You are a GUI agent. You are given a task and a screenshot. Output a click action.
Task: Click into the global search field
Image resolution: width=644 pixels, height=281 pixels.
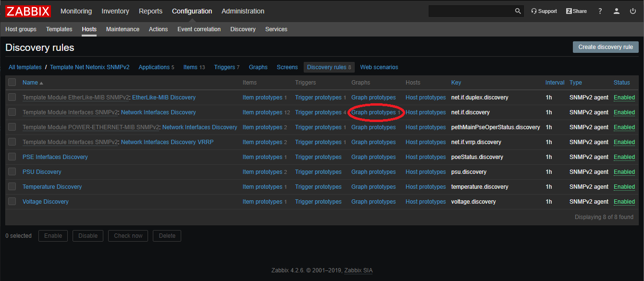[x=471, y=11]
